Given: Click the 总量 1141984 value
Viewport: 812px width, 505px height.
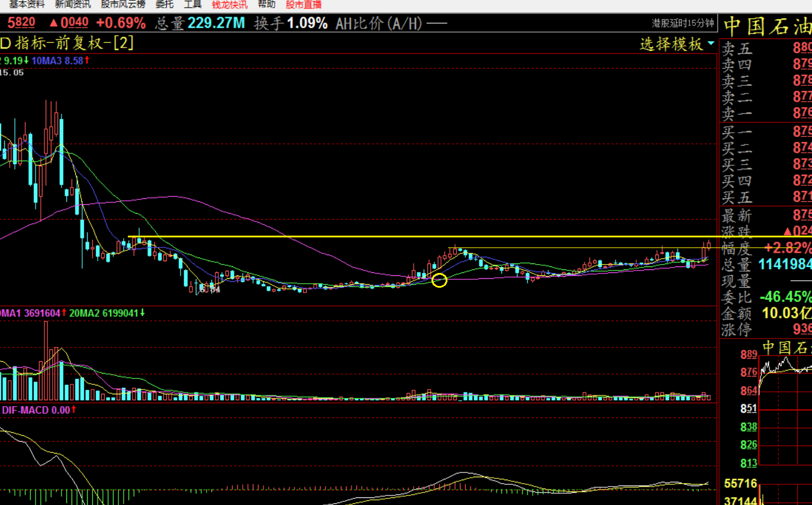Looking at the screenshot, I should [x=785, y=264].
